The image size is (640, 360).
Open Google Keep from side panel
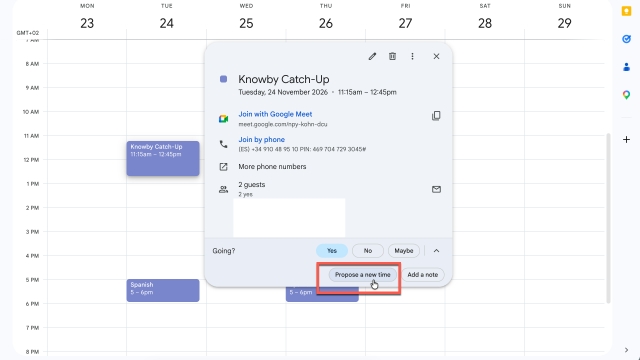coord(626,11)
